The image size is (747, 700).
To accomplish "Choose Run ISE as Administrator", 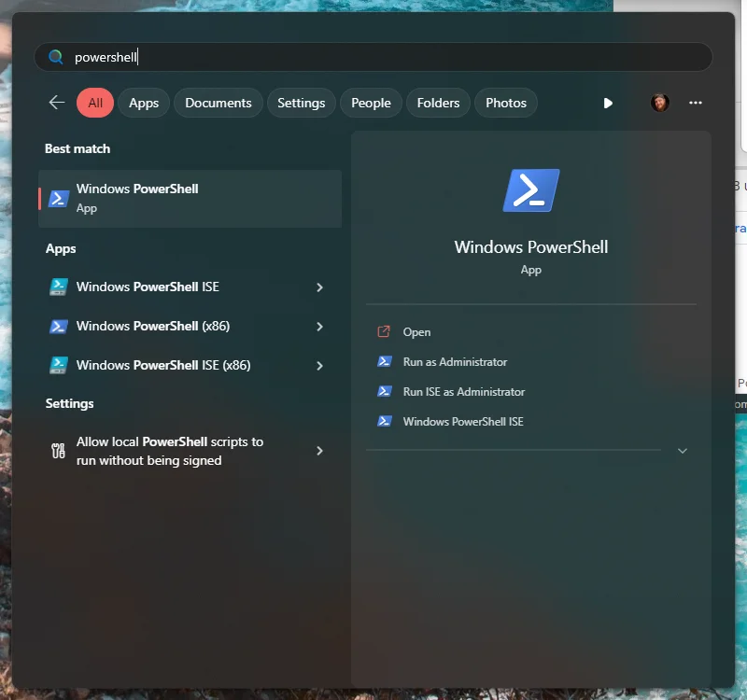I will (464, 391).
